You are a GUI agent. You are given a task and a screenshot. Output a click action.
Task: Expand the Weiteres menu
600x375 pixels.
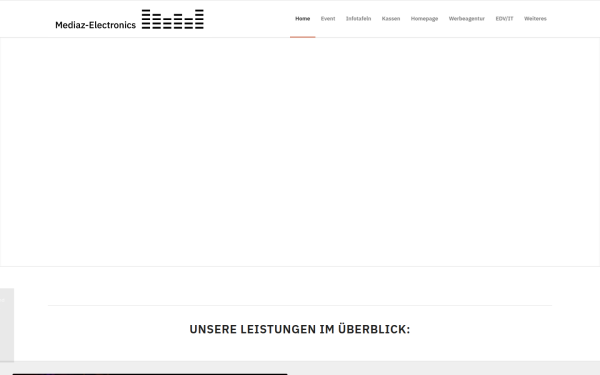pos(535,18)
